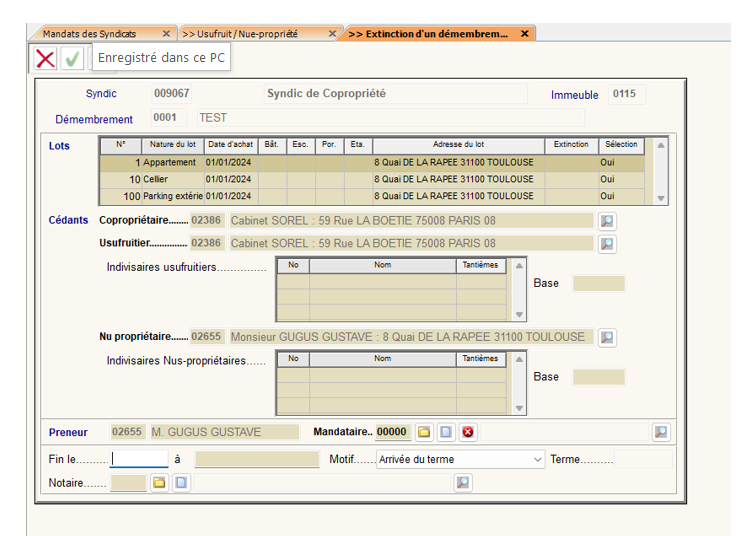Open the Notaire folder browse icon

pos(159,483)
